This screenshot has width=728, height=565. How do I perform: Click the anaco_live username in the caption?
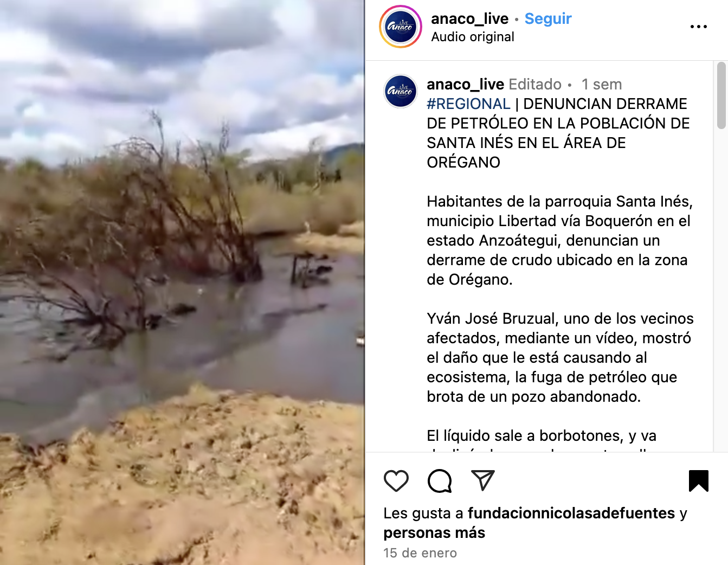(x=465, y=84)
